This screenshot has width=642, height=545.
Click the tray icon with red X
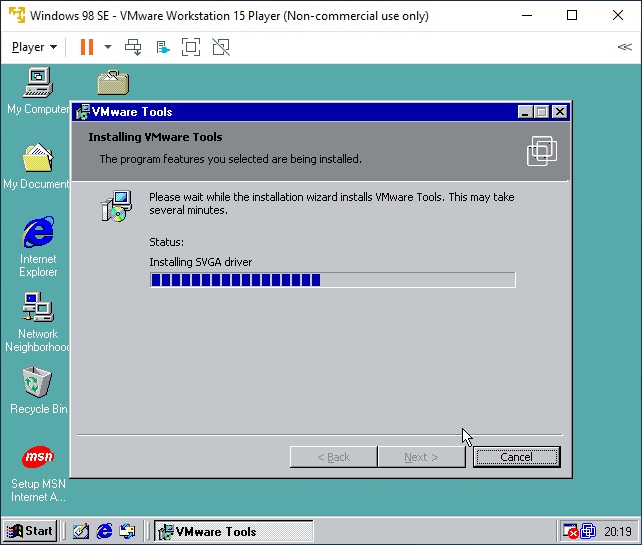tap(570, 531)
